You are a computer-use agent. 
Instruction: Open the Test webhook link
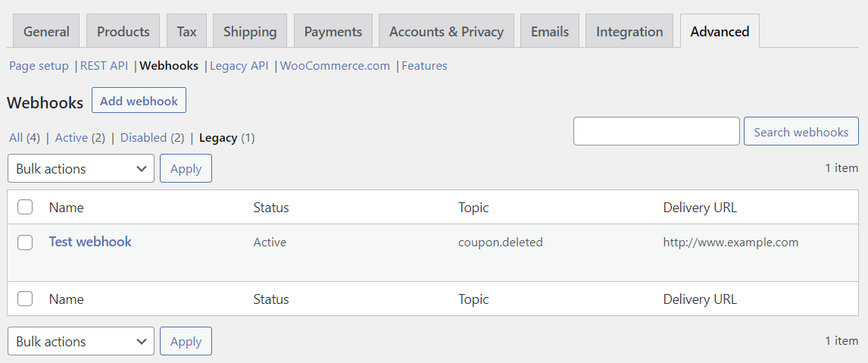tap(90, 242)
